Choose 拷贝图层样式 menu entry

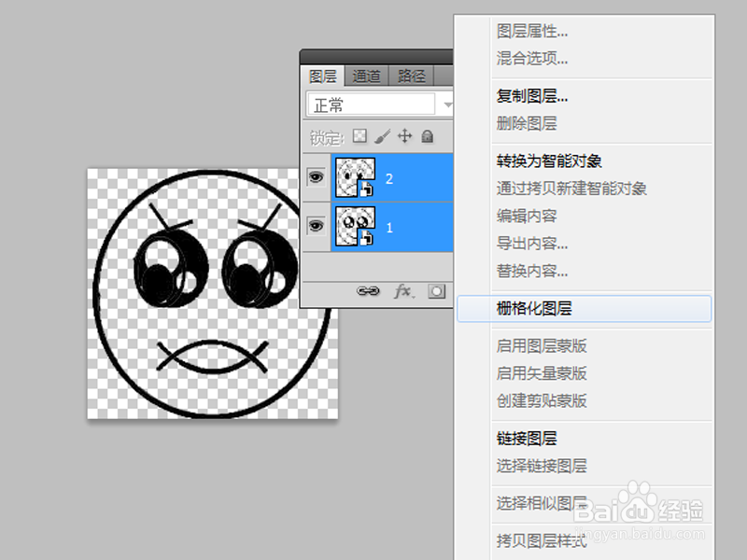click(x=542, y=540)
